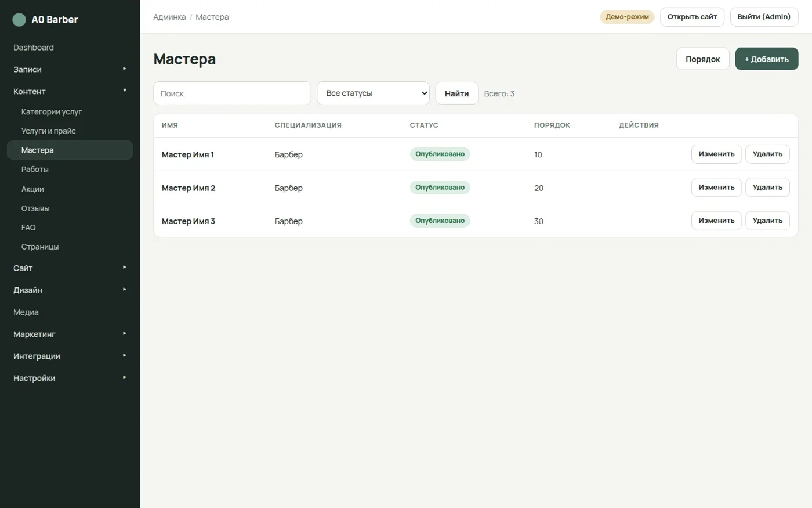Expand the Маркетинг section arrow
The height and width of the screenshot is (508, 812).
click(124, 333)
